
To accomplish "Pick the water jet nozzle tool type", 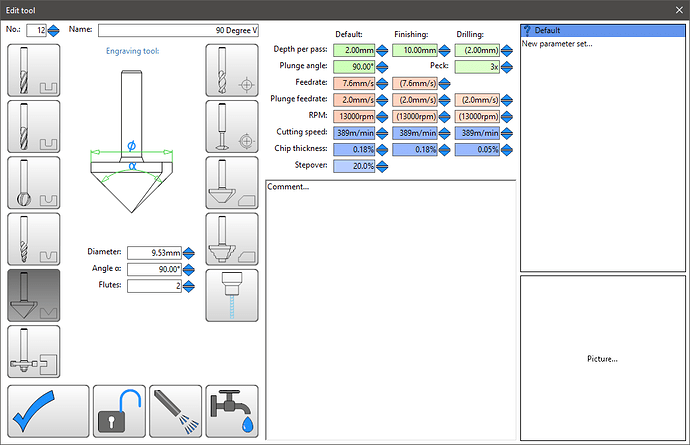I will [232, 295].
